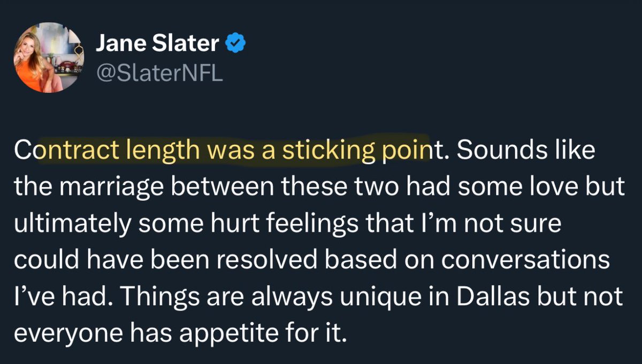Click the word "ultimately" in the tweet
642x364 pixels.
pos(71,224)
